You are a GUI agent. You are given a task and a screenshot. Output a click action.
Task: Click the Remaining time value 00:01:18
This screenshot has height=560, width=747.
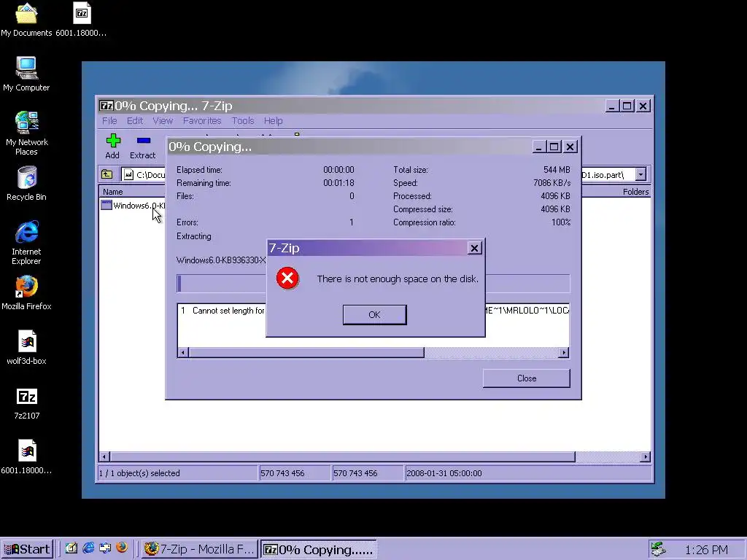[x=338, y=183]
